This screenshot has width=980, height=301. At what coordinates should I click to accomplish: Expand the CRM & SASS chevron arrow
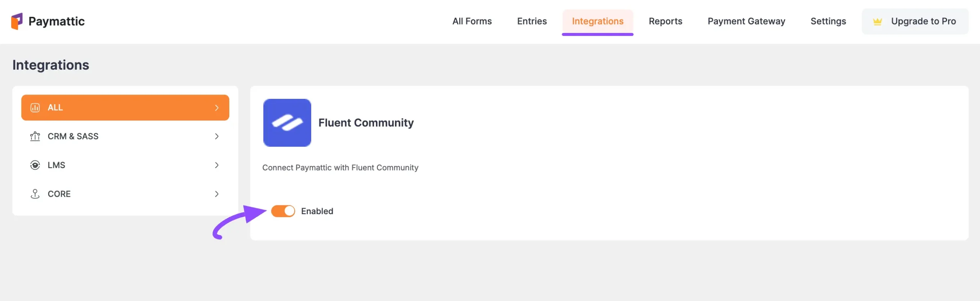tap(217, 136)
